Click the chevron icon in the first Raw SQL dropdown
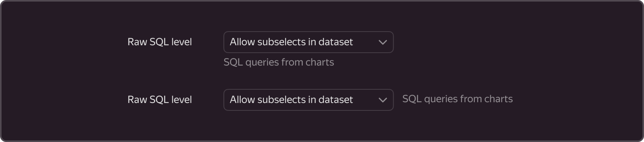Viewport: 644px width, 142px height. [x=383, y=42]
